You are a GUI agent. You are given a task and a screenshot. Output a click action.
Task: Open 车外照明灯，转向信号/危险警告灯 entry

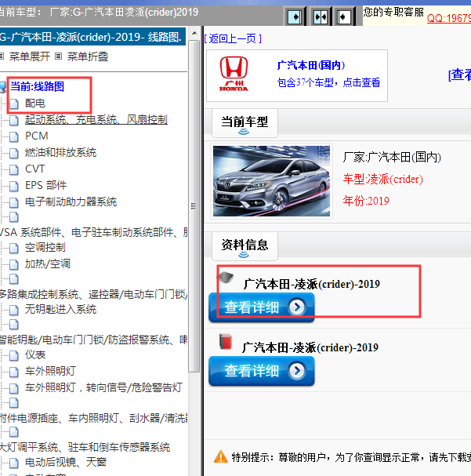(x=103, y=387)
